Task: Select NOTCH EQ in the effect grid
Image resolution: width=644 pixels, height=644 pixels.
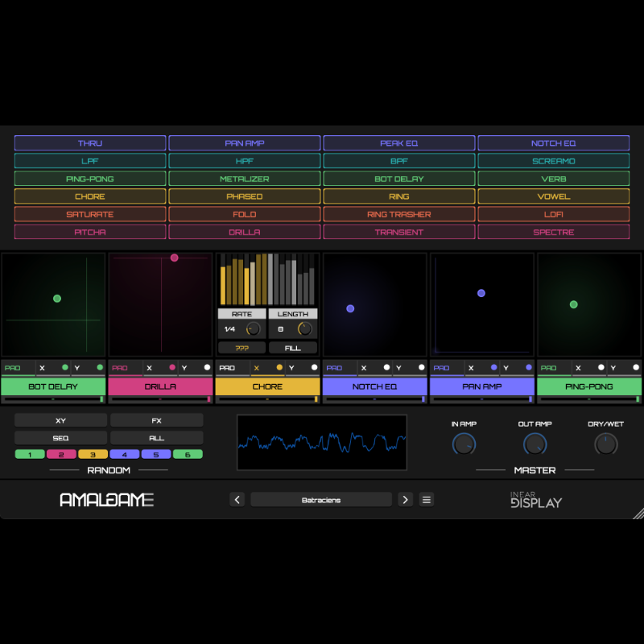Action: 553,143
